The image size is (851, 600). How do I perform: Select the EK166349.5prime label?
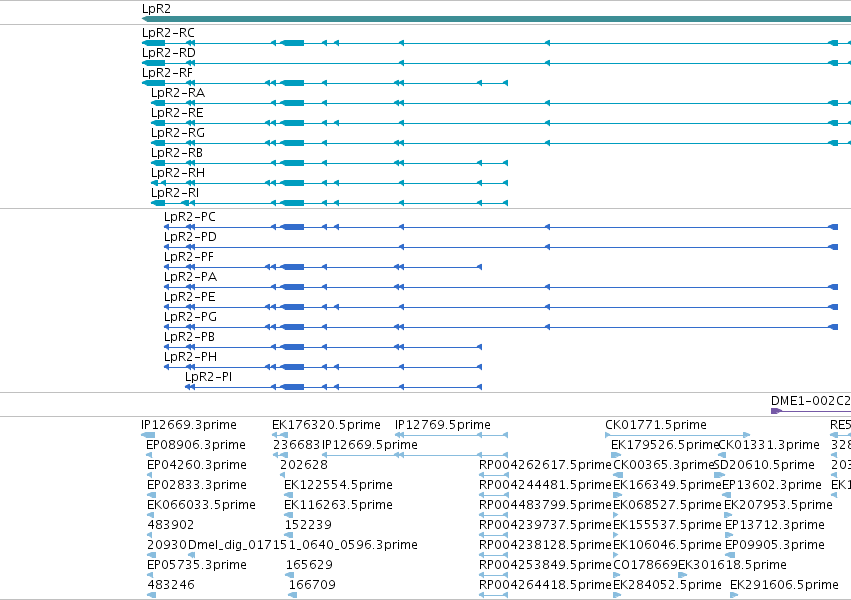(667, 485)
